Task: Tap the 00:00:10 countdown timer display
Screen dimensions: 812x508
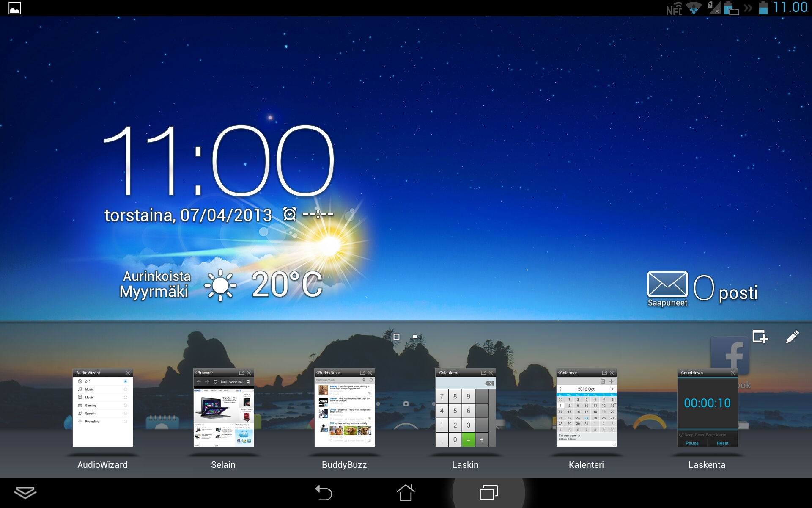Action: tap(707, 403)
